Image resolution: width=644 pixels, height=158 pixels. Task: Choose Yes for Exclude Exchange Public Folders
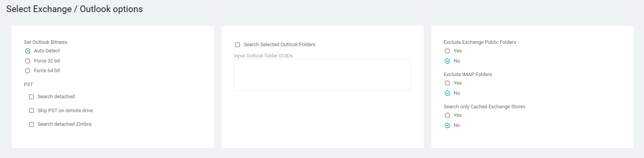point(447,51)
